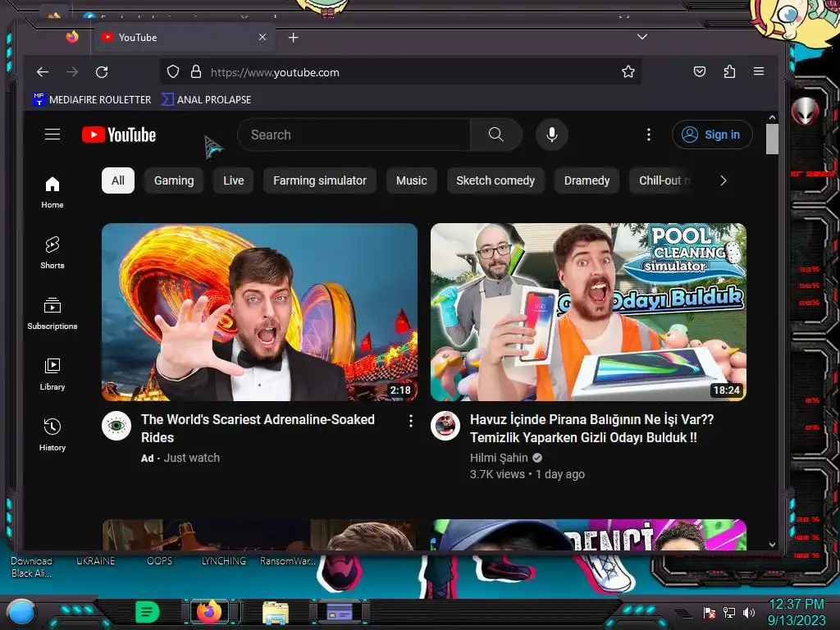Reload the page

[x=102, y=72]
